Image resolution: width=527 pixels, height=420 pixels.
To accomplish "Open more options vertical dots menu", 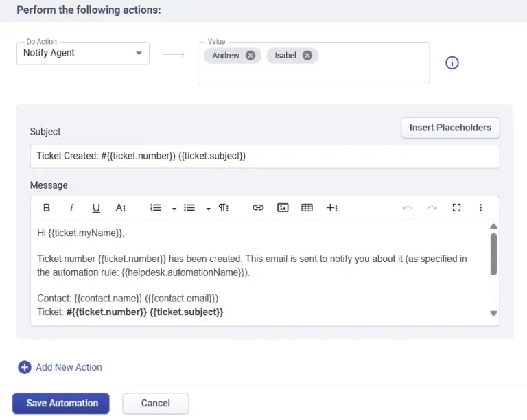I will click(x=480, y=208).
